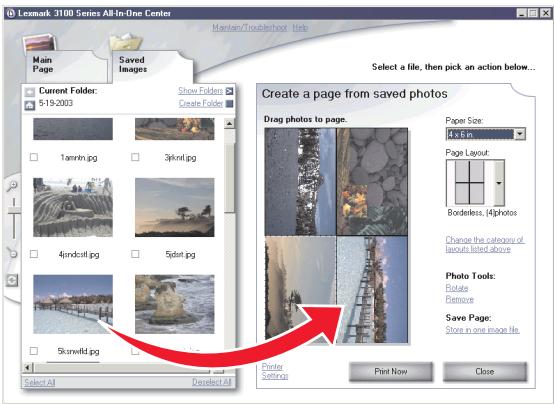Check the box for 4jsndcstl.jpg
The height and width of the screenshot is (404, 554).
[x=34, y=254]
